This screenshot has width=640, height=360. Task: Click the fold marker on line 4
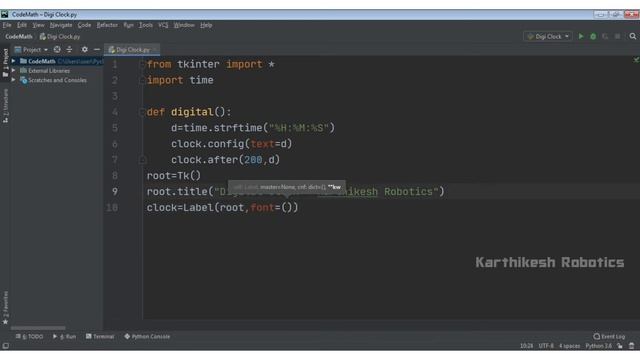pyautogui.click(x=142, y=112)
